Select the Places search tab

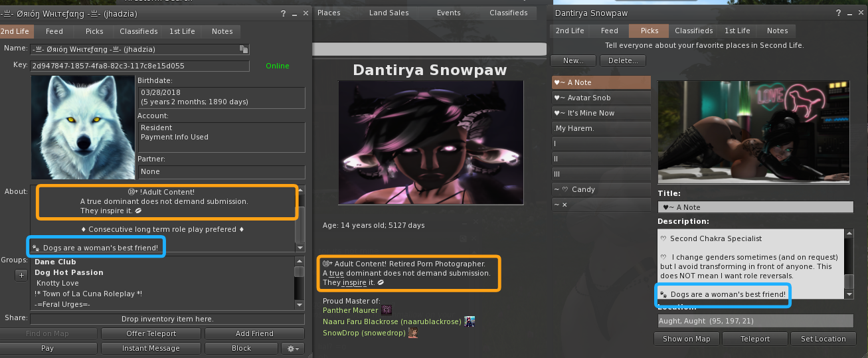[x=329, y=13]
